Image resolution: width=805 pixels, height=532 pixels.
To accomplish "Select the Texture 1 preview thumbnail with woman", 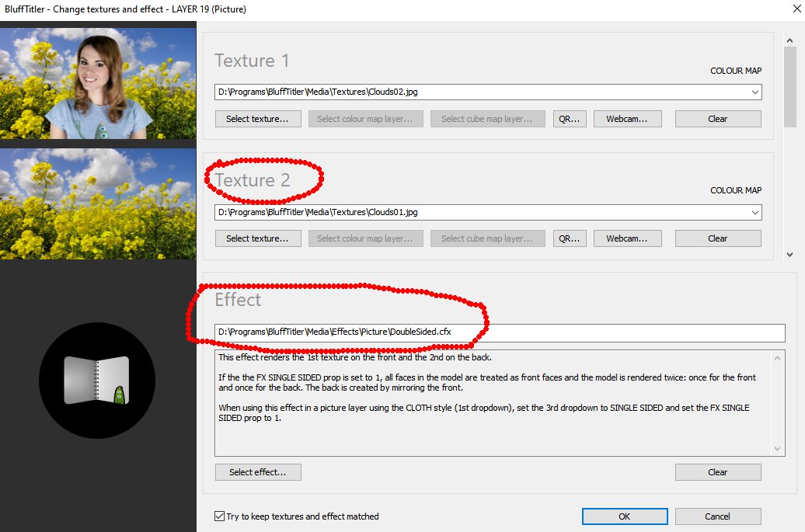I will [98, 83].
